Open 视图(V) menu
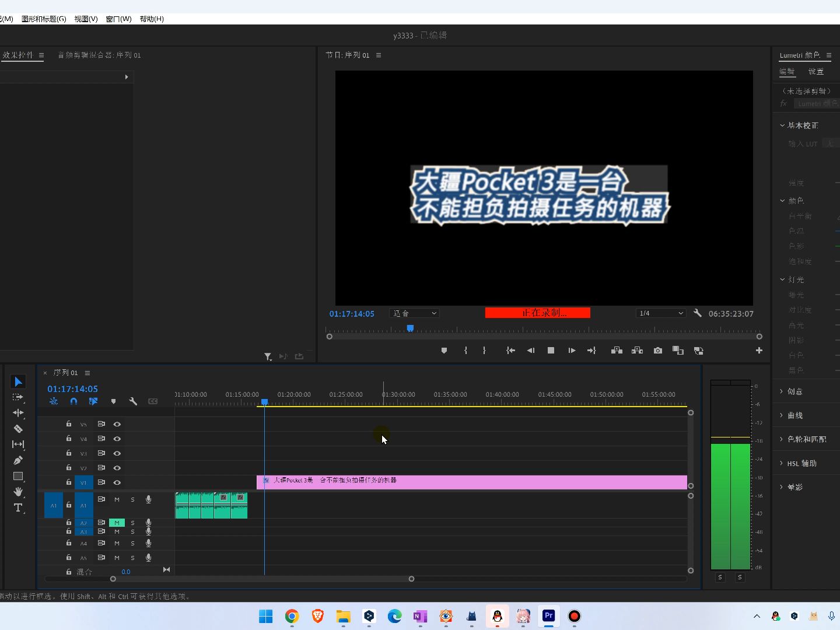Screen dimensions: 840x630 click(86, 19)
